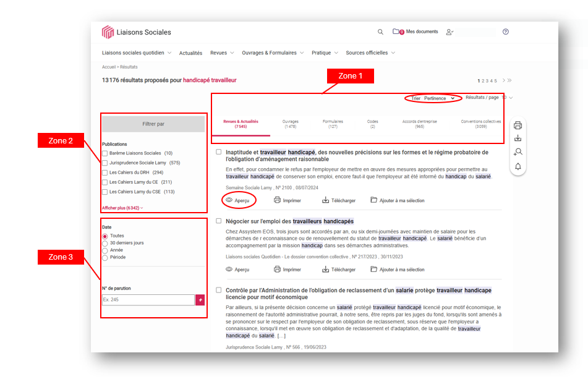Image resolution: width=588 pixels, height=387 pixels.
Task: Click the pink plus button beside N° de parution
Action: [200, 300]
